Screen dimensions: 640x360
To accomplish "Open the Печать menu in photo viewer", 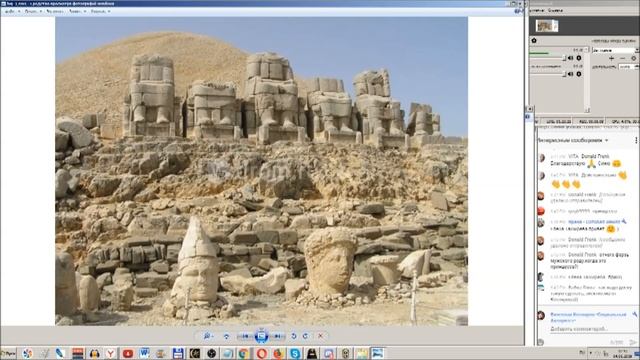I will (33, 11).
